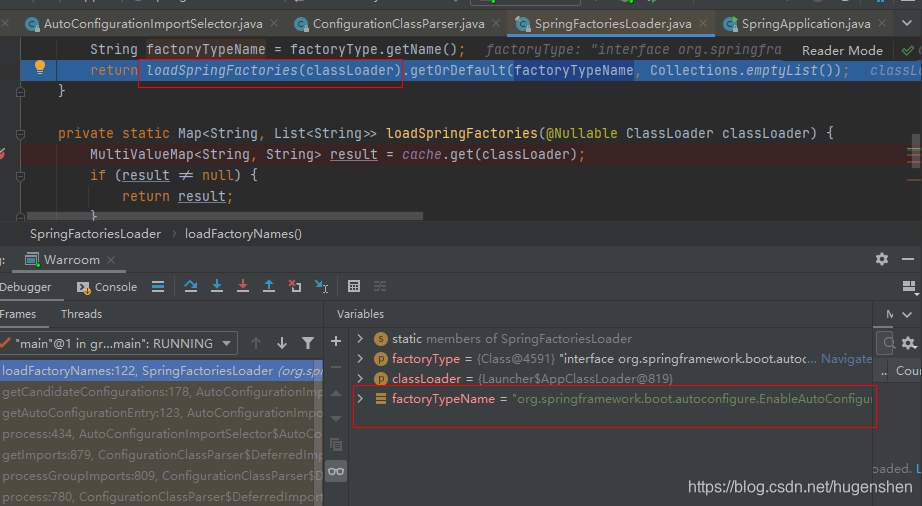Screen dimensions: 922x506
Task: Open the Debugger tab
Action: coord(25,287)
